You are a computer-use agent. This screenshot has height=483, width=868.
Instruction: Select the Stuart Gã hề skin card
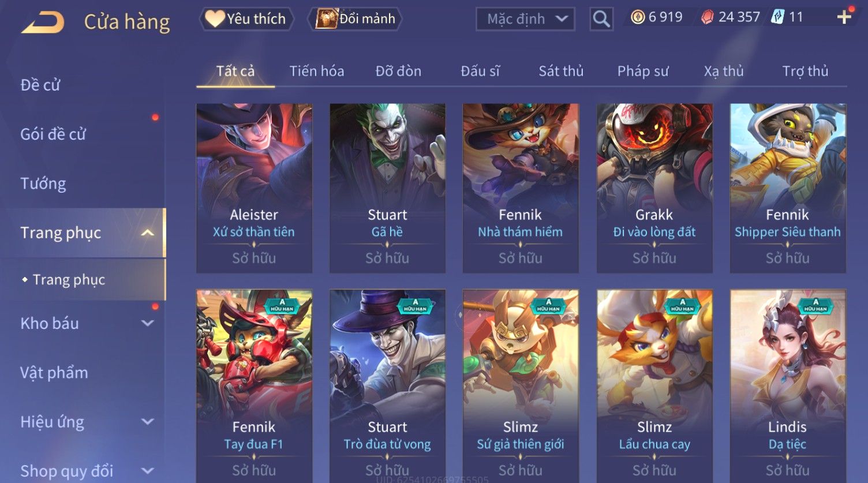pyautogui.click(x=387, y=188)
